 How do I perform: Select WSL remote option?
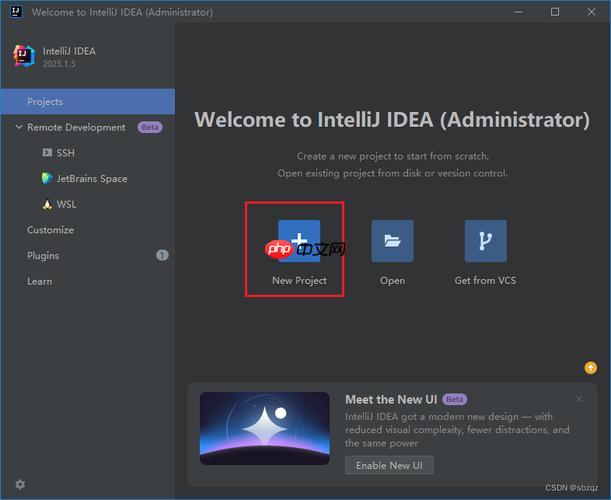pyautogui.click(x=66, y=204)
